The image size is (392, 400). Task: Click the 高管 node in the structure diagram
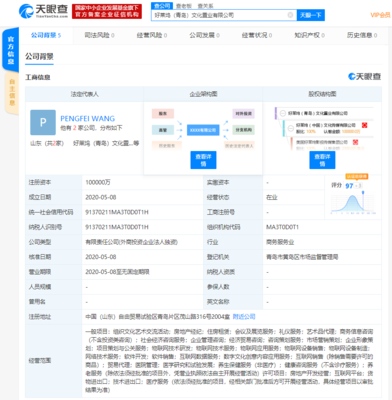pos(163,130)
